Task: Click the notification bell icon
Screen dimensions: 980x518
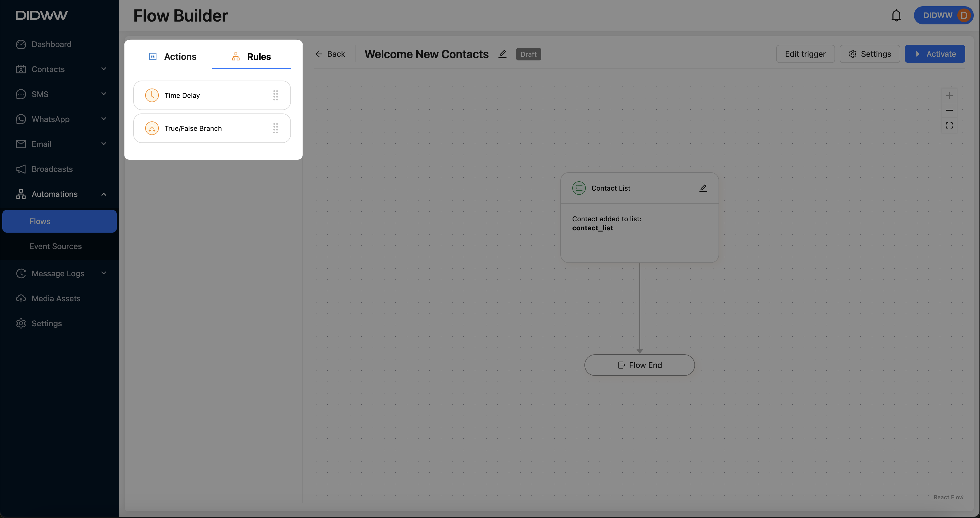Action: click(896, 16)
